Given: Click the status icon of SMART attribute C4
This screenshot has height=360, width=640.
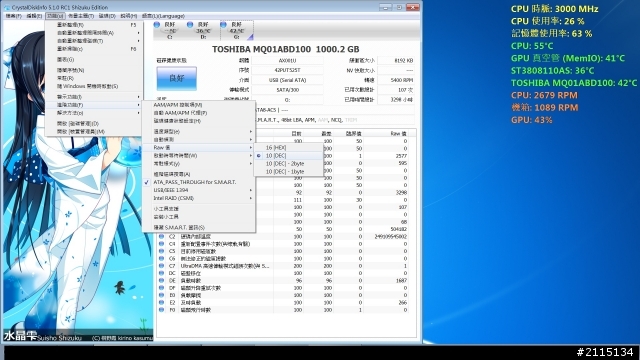Looking at the screenshot, I should [x=162, y=244].
